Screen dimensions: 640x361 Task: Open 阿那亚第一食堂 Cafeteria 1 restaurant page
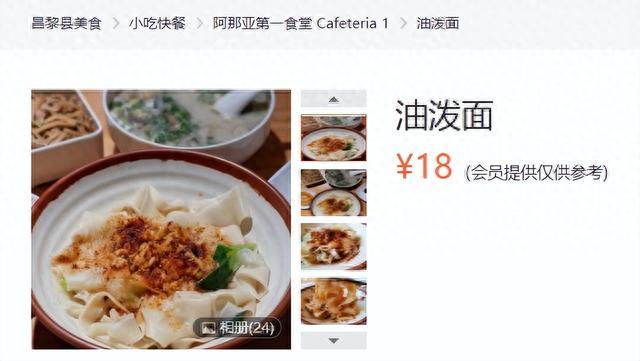[301, 23]
